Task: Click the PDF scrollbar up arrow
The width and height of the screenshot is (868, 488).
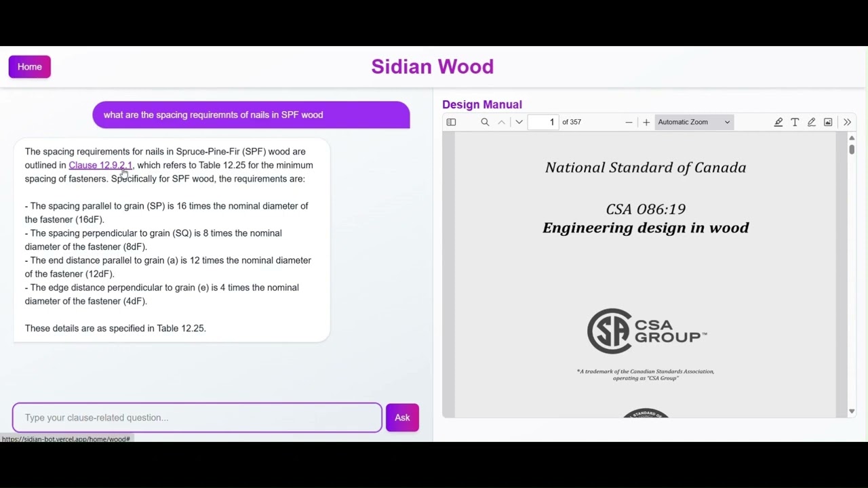Action: 852,138
